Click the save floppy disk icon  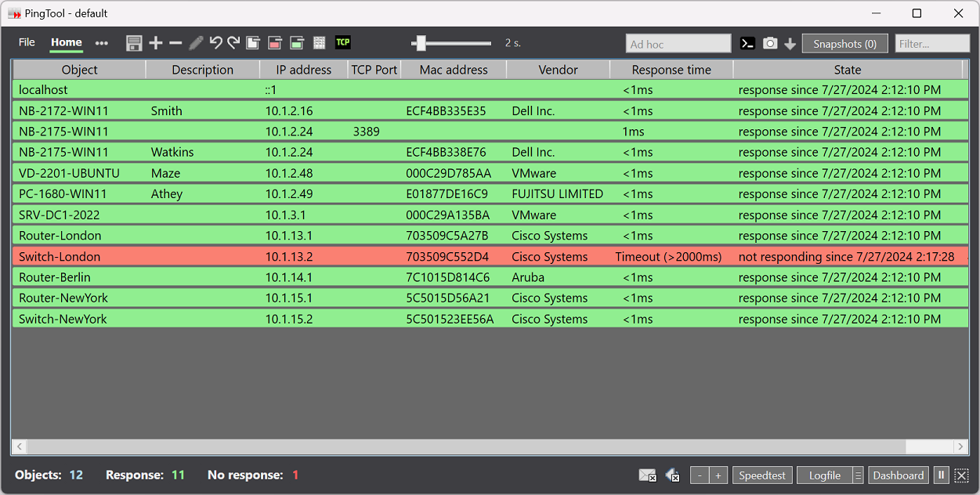(134, 43)
